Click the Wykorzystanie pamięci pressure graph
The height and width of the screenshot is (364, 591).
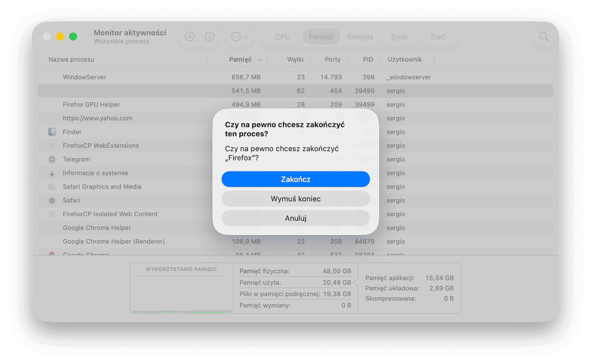[181, 294]
